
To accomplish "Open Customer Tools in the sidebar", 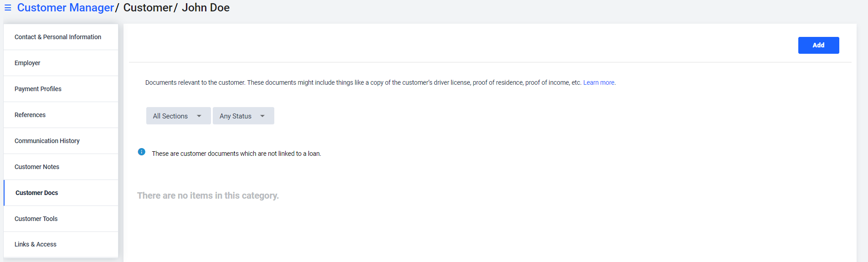I will click(x=61, y=219).
